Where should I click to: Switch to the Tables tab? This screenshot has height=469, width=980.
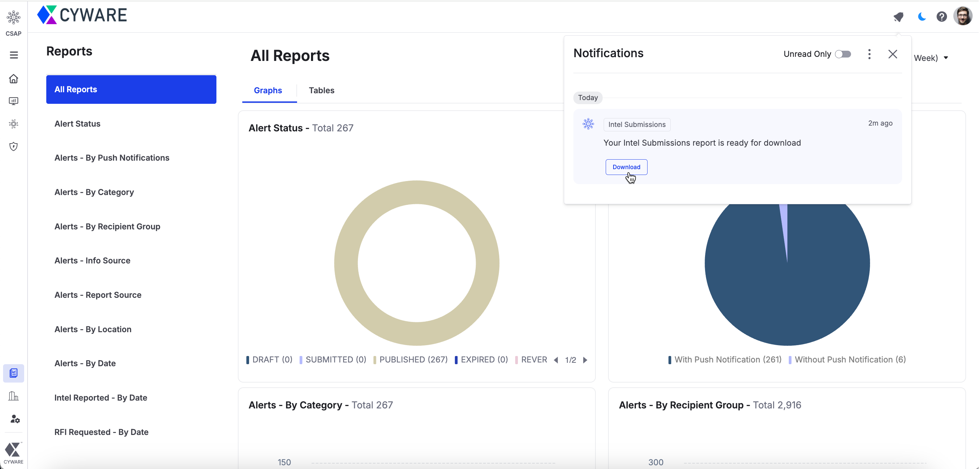[322, 91]
